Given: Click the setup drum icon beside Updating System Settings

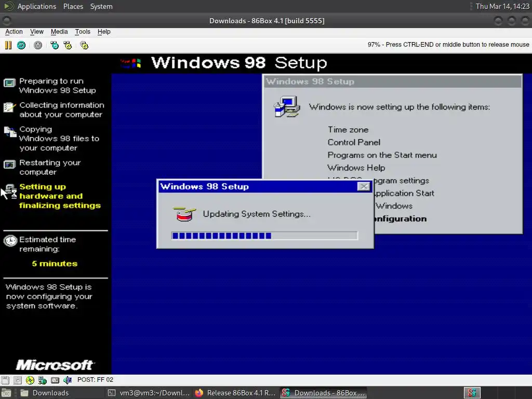Looking at the screenshot, I should pyautogui.click(x=184, y=214).
